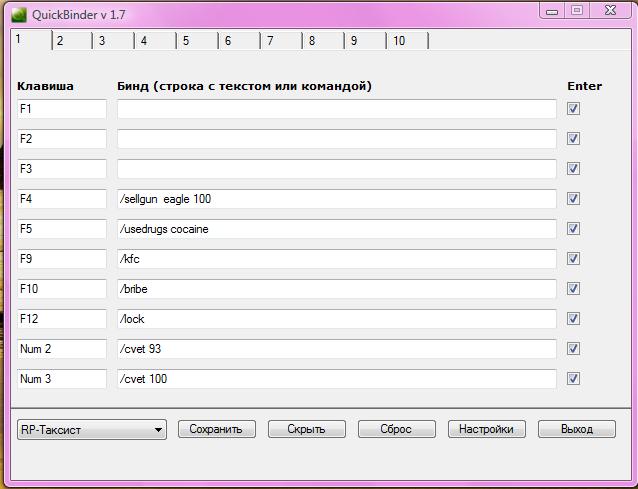
Task: Click the /usedrugs cocaine bind field
Action: point(337,229)
